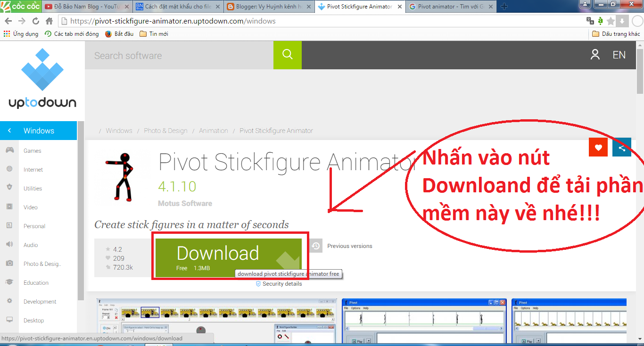Collapse the Windows sidebar back chevron
Viewport: 644px width, 346px height.
pos(9,131)
